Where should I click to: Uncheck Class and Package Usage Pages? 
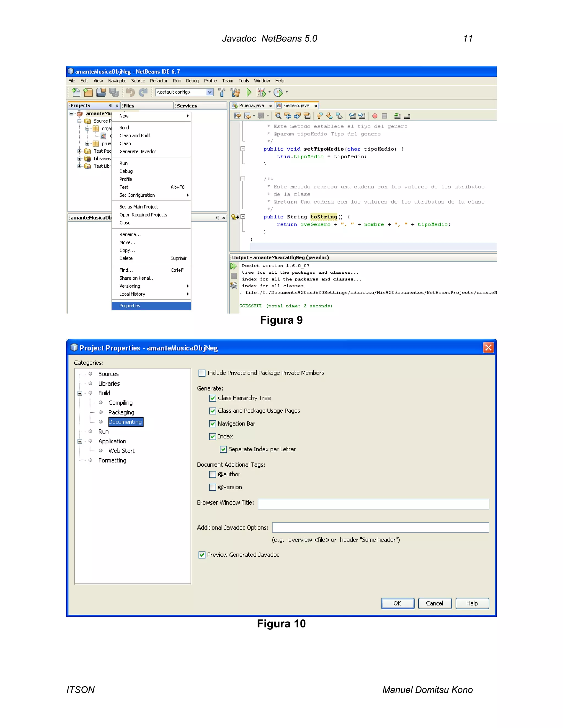[212, 411]
